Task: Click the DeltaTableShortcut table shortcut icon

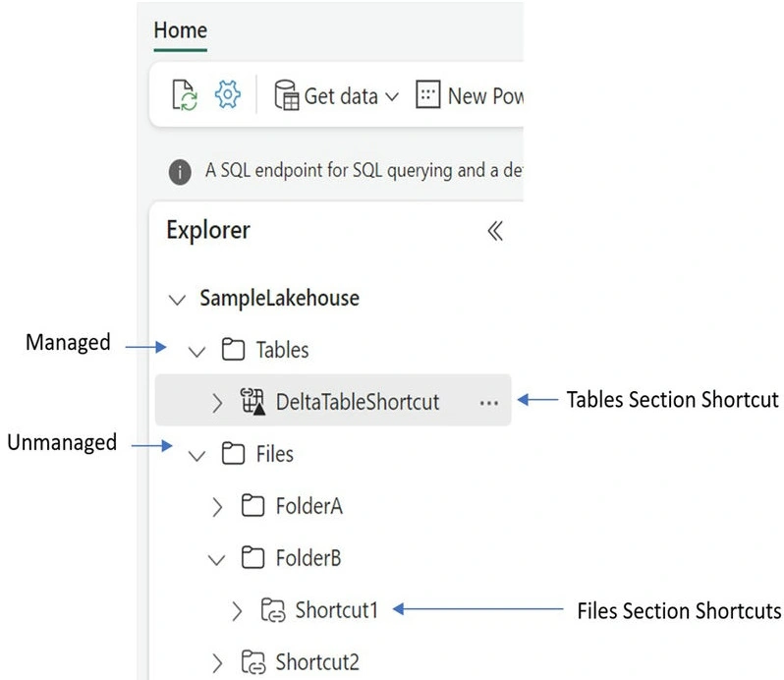Action: click(x=252, y=401)
